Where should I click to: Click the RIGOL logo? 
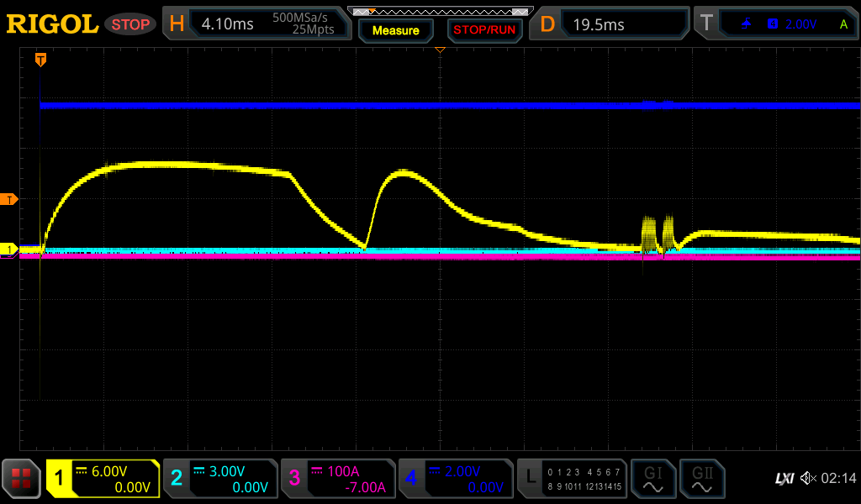coord(52,24)
